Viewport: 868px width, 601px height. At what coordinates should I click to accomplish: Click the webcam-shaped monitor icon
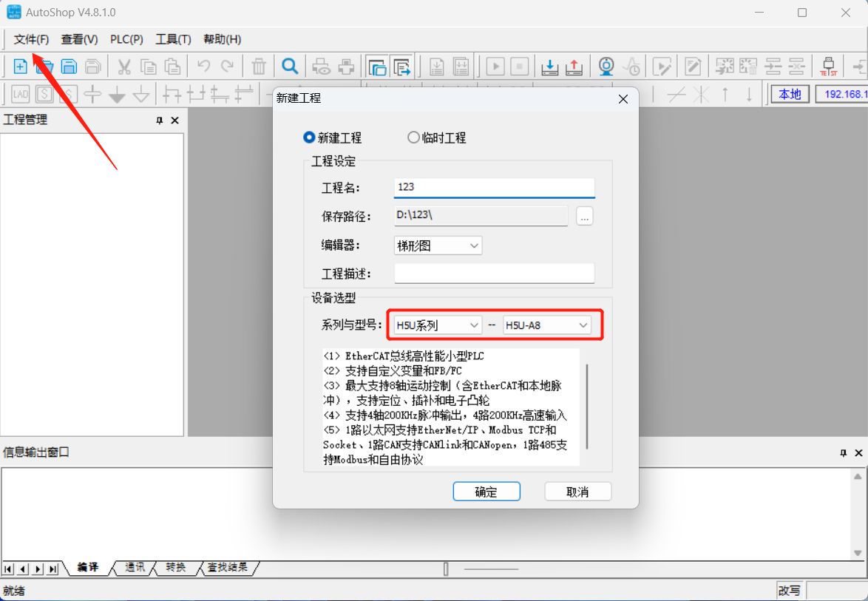606,67
